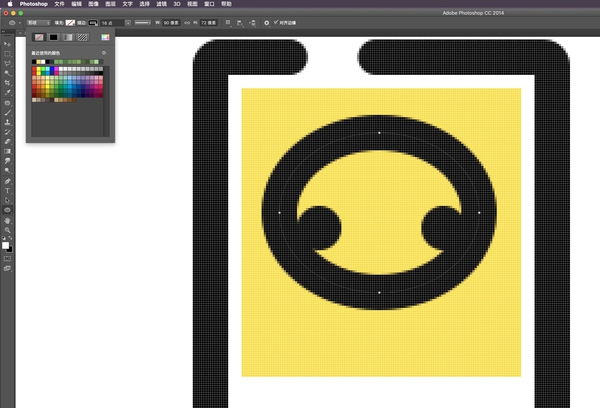Select the Path Selection tool
The image size is (600, 408).
(x=7, y=200)
